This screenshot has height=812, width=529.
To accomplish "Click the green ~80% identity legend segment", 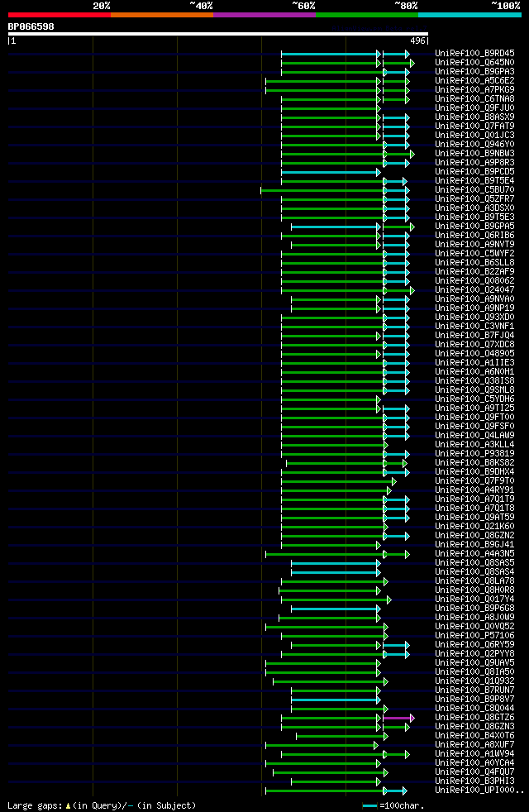I will pos(367,15).
